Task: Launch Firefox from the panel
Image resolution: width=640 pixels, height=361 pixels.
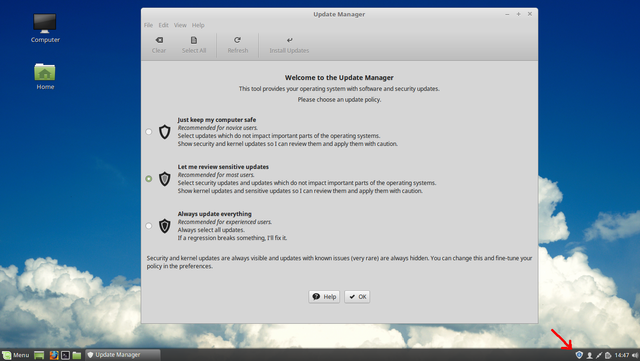Action: coord(54,355)
